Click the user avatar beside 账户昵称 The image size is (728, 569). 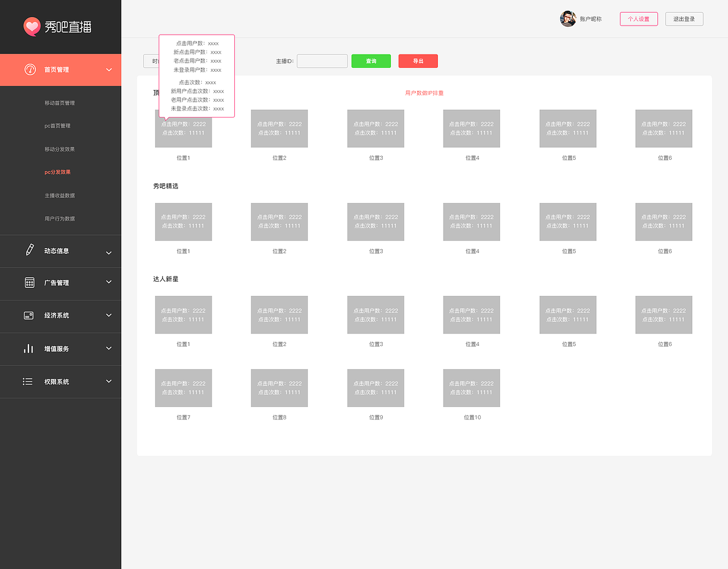(568, 19)
